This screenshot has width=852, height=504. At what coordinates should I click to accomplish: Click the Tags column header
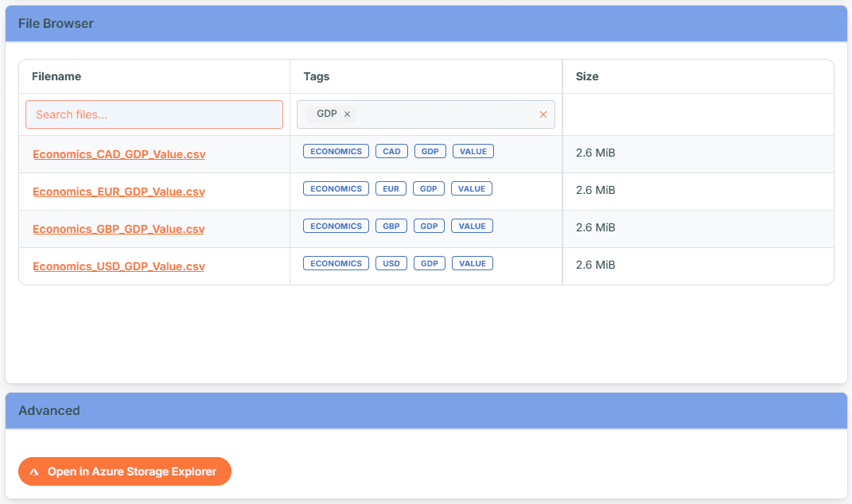coord(316,76)
